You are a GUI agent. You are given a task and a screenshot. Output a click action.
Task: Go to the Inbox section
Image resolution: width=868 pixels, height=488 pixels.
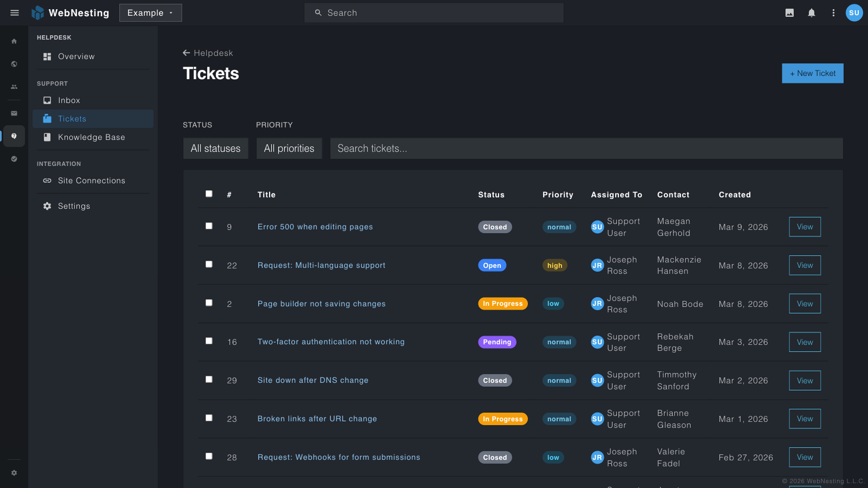point(69,100)
